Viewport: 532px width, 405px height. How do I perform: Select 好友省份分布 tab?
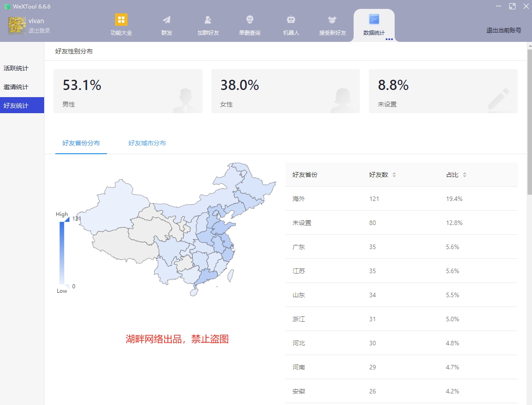[x=81, y=143]
